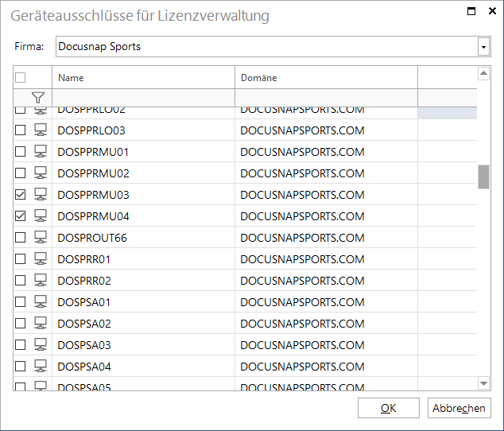Select the DOSPPRMU03 name cell
This screenshot has width=504, height=431.
[143, 194]
